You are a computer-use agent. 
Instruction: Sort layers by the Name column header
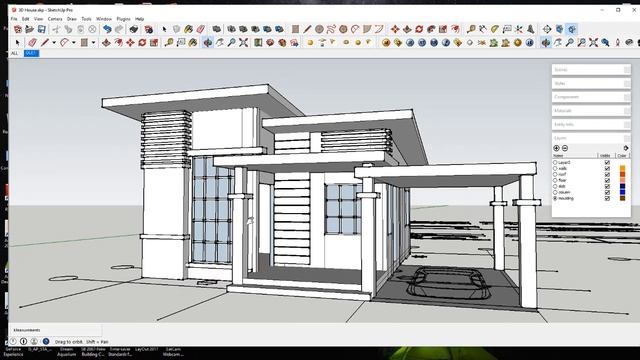[575, 156]
